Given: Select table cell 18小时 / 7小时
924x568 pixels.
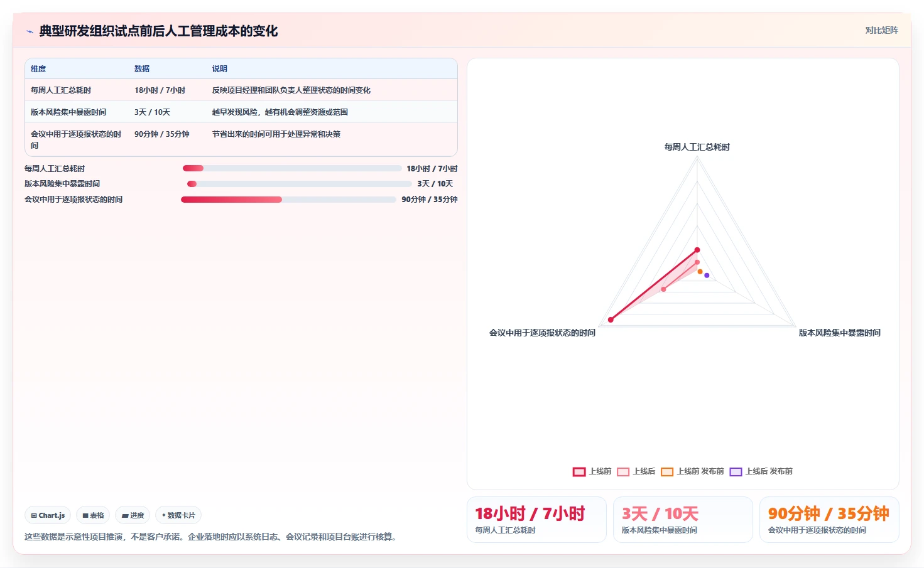Looking at the screenshot, I should 160,90.
